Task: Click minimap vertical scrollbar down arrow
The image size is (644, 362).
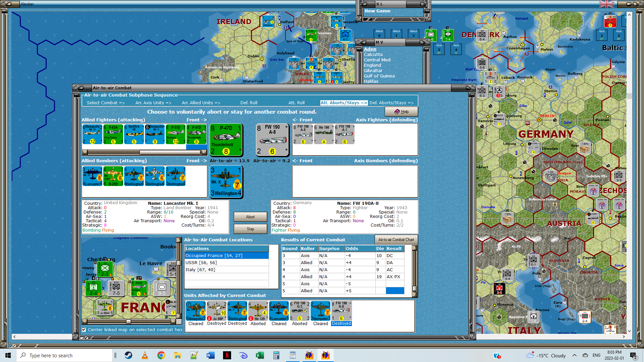Action: (179, 316)
